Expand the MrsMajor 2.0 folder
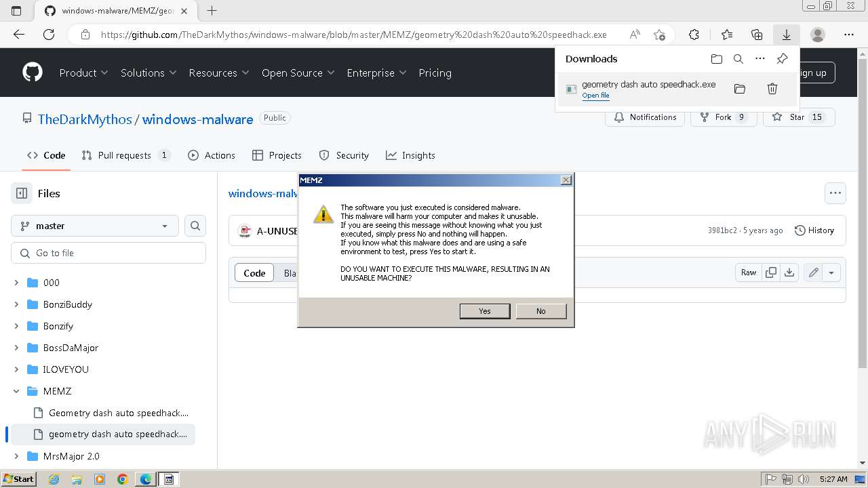Viewport: 868px width, 488px height. 17,456
